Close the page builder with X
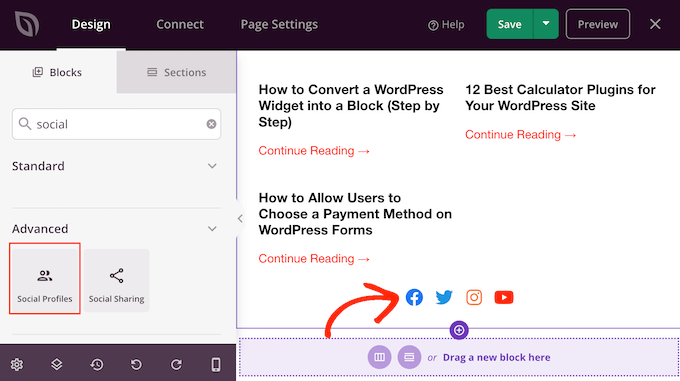The height and width of the screenshot is (381, 680). tap(655, 24)
